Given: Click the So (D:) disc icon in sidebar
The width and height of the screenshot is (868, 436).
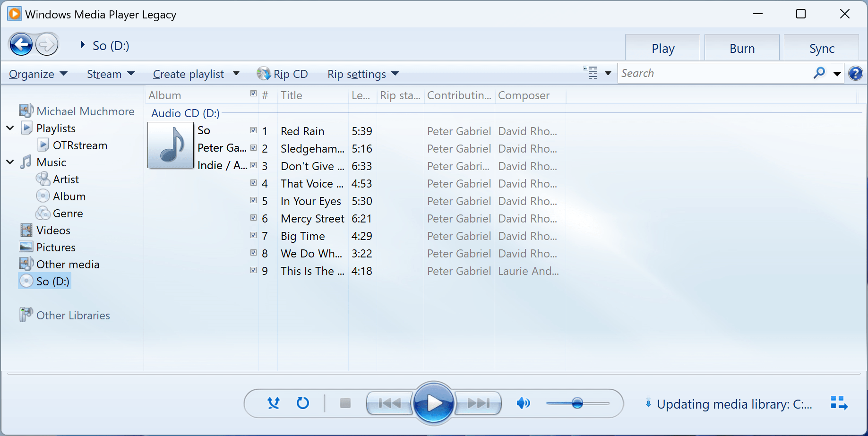Looking at the screenshot, I should coord(26,281).
